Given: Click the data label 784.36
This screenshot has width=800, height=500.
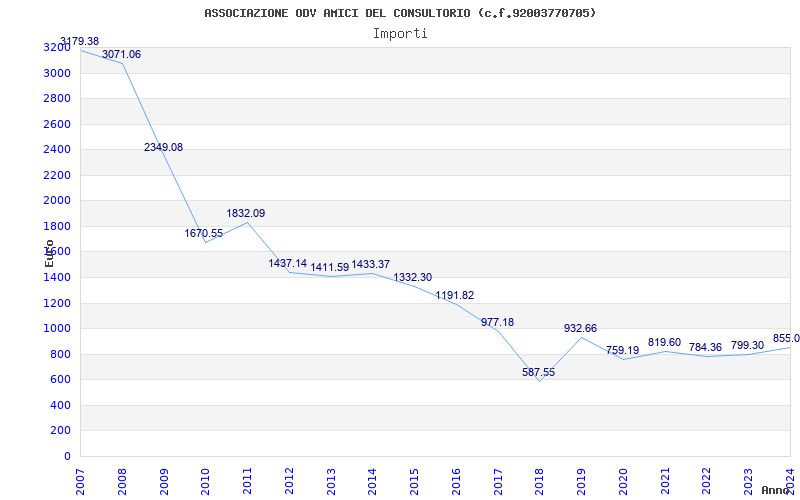Looking at the screenshot, I should (706, 347).
